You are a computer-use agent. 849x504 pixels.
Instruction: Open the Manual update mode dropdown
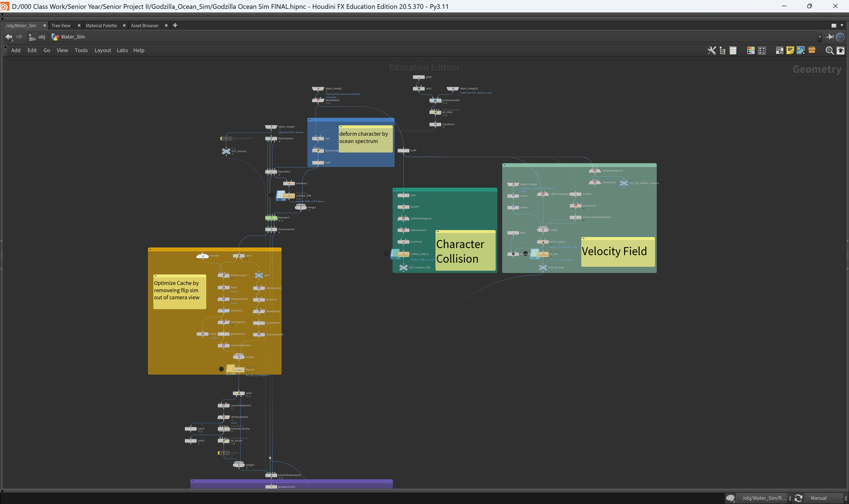[x=827, y=498]
